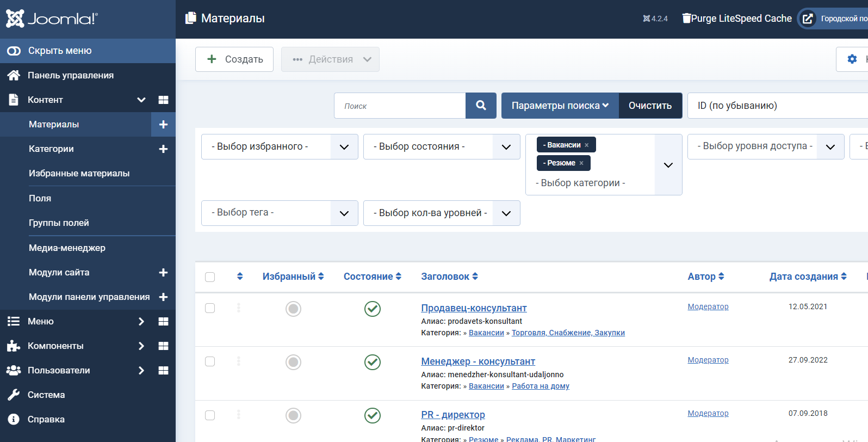Check the select-all checkbox in table header
Screen dimensions: 868x442
210,277
